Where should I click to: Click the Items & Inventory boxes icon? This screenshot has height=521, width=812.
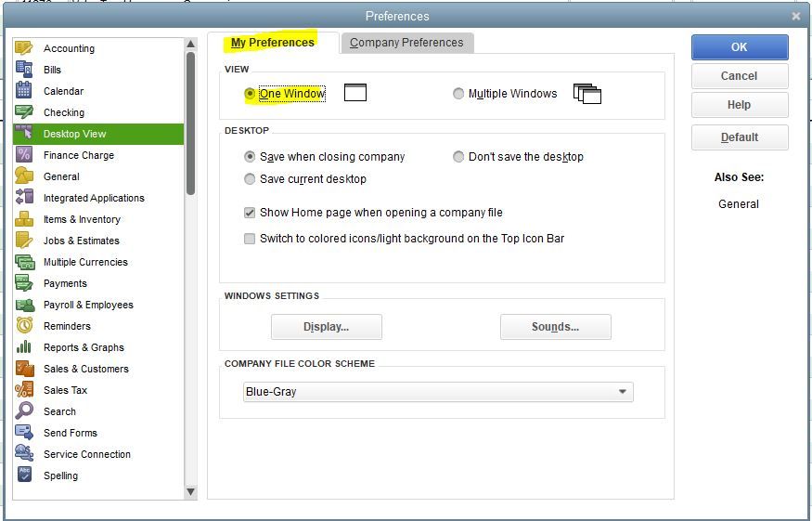pos(24,219)
